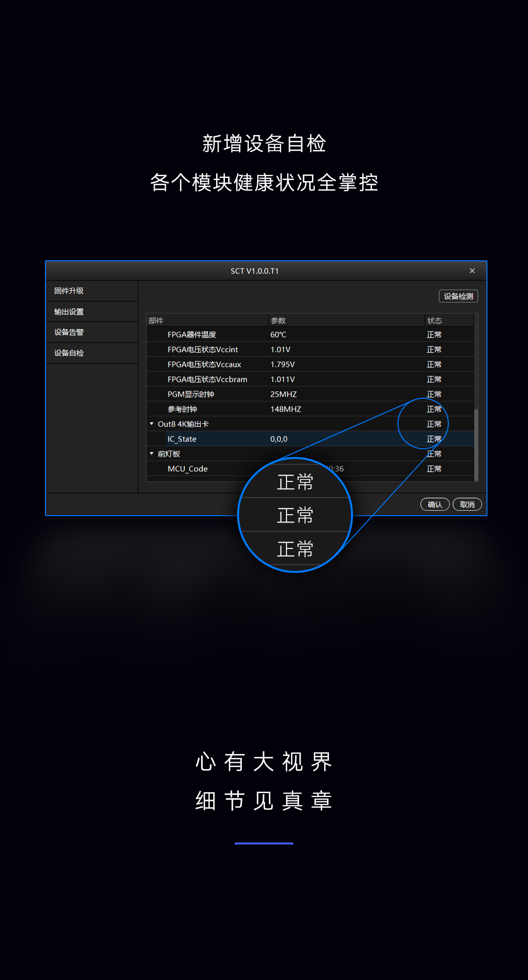The height and width of the screenshot is (980, 528).
Task: Collapse the 前灯板 group arrow
Action: [x=152, y=454]
